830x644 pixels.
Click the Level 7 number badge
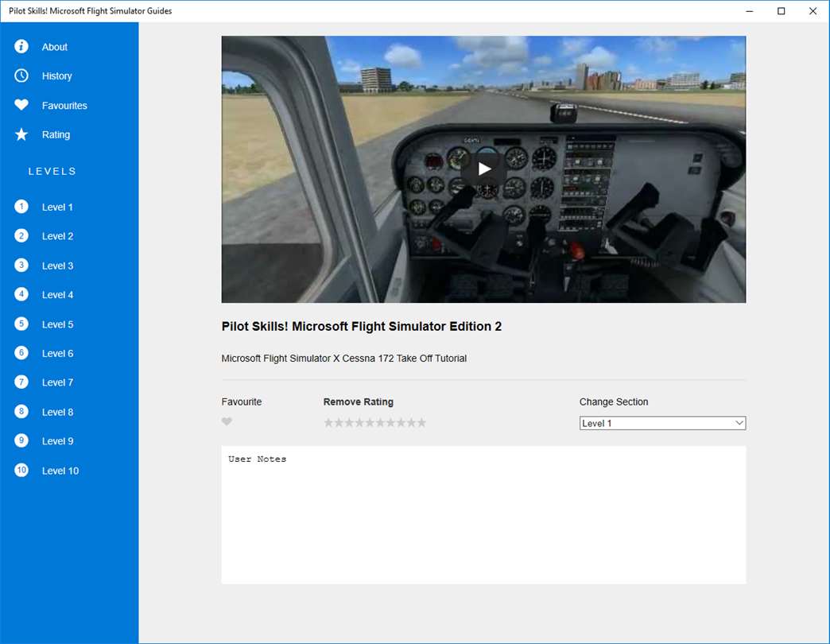21,382
